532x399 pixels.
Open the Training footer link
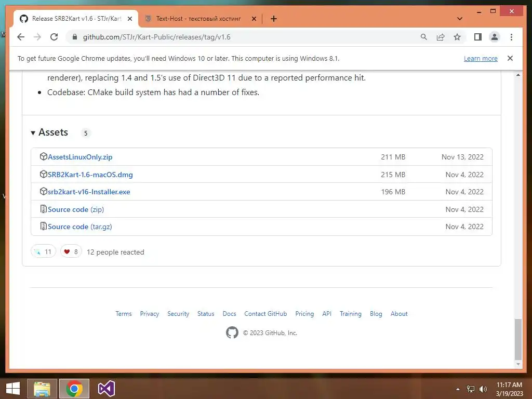point(351,314)
